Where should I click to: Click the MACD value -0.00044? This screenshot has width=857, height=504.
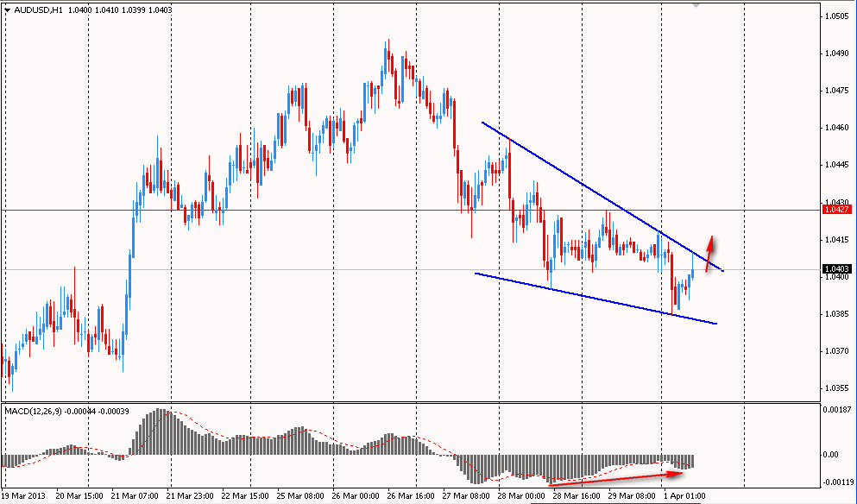(81, 411)
